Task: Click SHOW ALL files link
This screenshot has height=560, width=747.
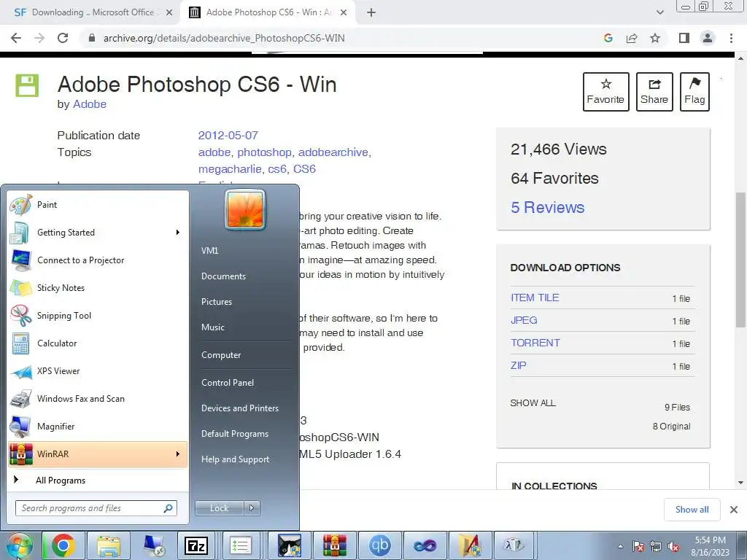Action: (533, 402)
